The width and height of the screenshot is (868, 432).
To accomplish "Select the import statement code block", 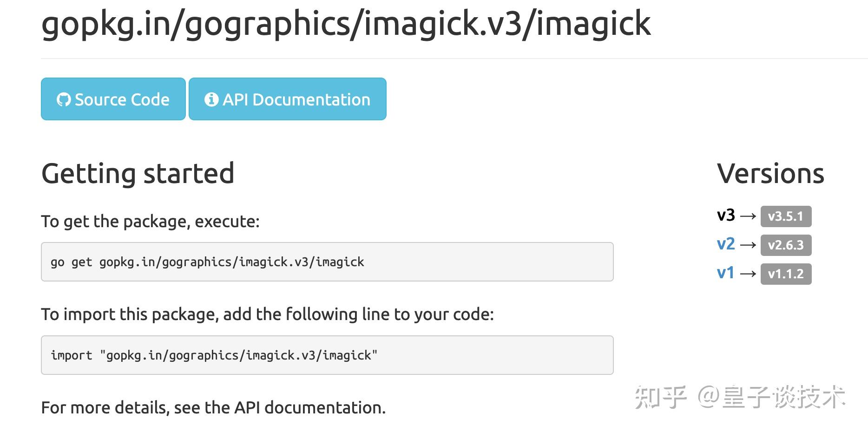I will tap(327, 355).
